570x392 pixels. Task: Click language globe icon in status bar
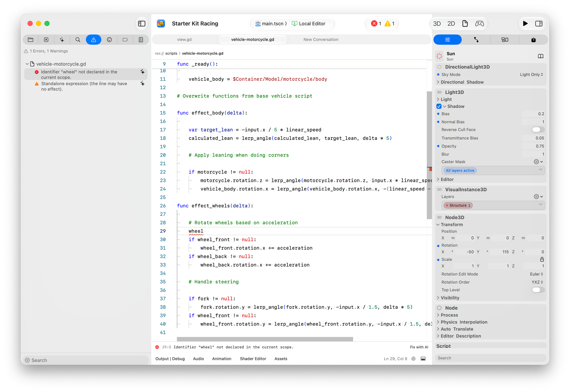tap(414, 359)
